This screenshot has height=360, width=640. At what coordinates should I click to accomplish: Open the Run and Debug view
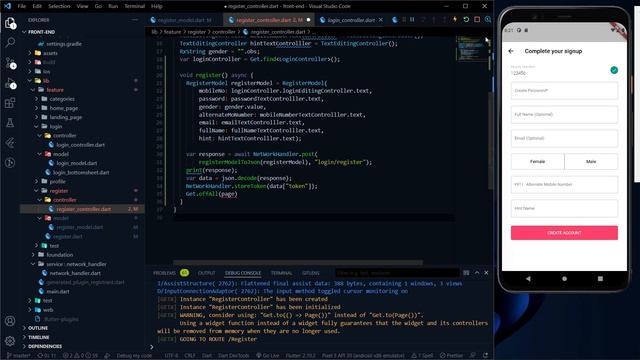[10, 83]
